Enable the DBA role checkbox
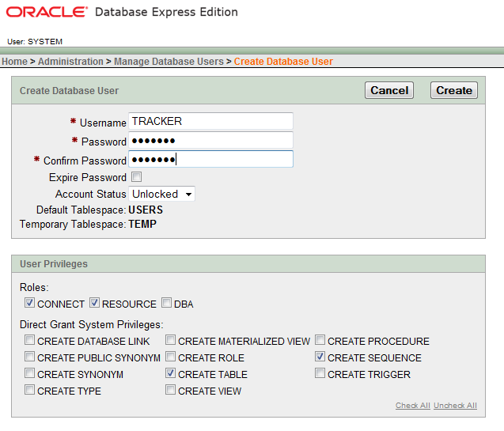Screen dimensions: 504x431 [166, 303]
